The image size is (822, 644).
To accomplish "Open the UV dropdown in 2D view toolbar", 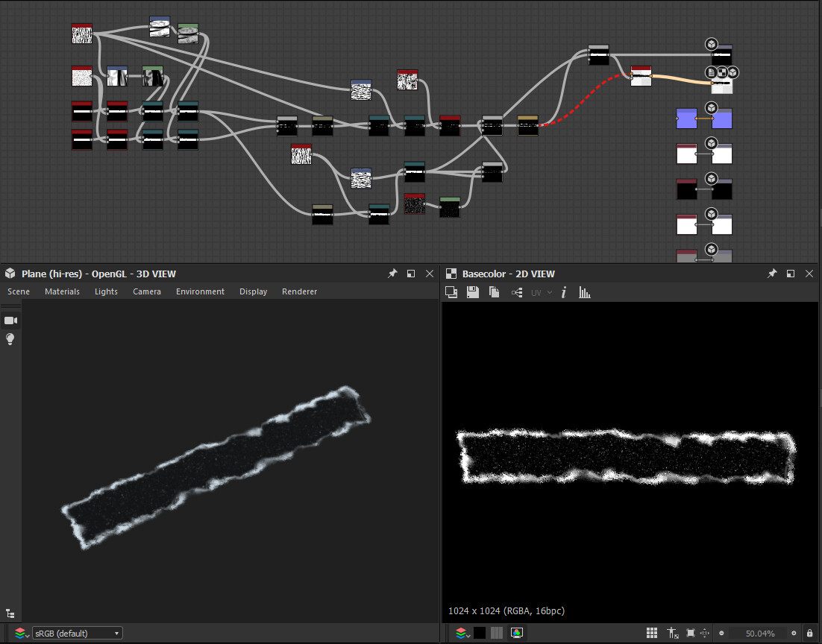I will coord(542,293).
